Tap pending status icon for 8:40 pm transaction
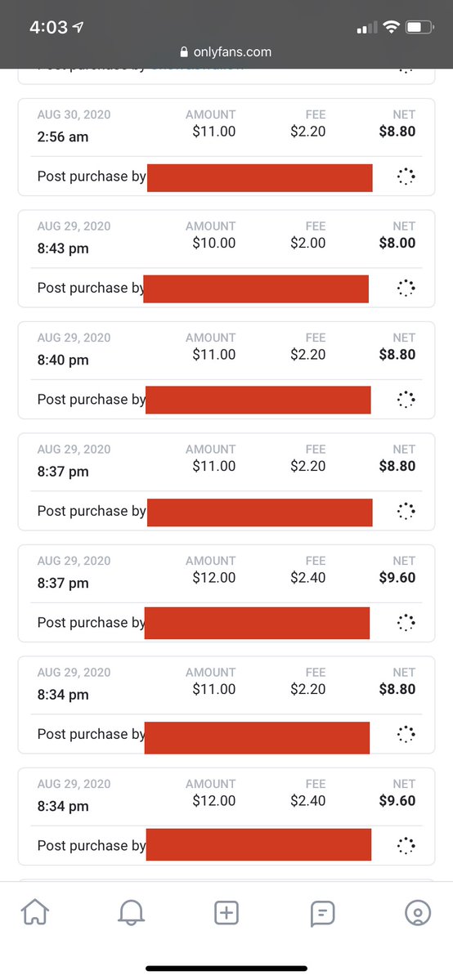Viewport: 453px width, 980px height. 406,400
